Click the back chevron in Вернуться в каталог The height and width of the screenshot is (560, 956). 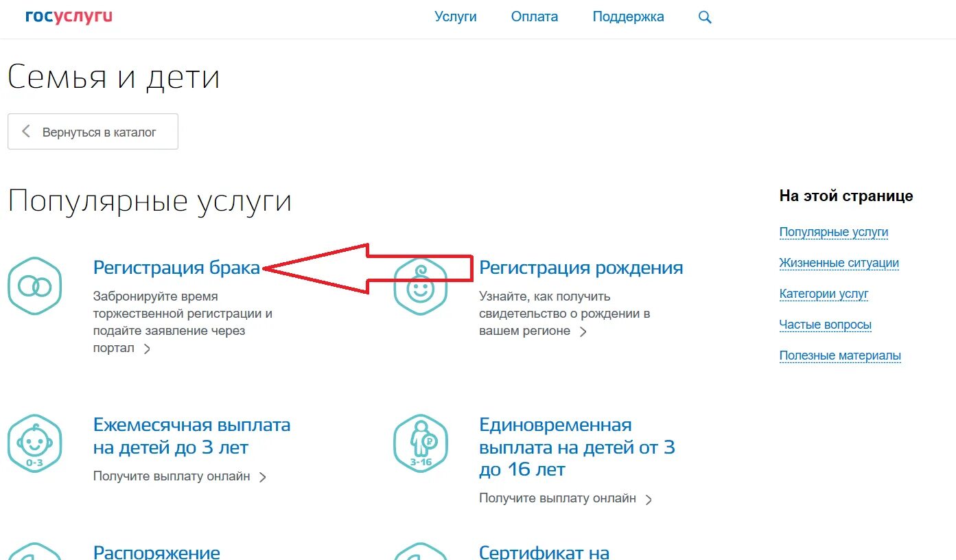coord(26,131)
